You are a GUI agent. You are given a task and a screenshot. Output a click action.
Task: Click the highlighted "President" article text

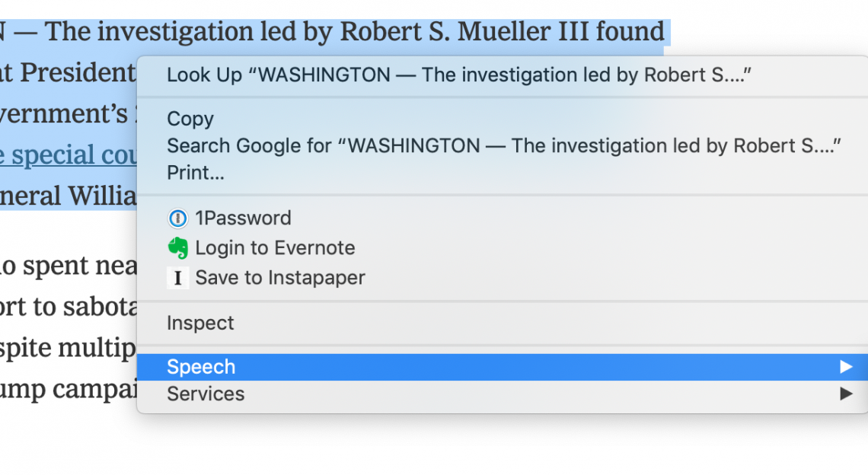tap(78, 72)
